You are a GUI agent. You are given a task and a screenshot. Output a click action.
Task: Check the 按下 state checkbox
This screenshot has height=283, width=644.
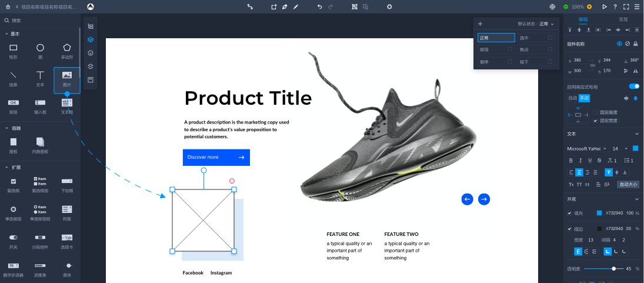point(550,61)
